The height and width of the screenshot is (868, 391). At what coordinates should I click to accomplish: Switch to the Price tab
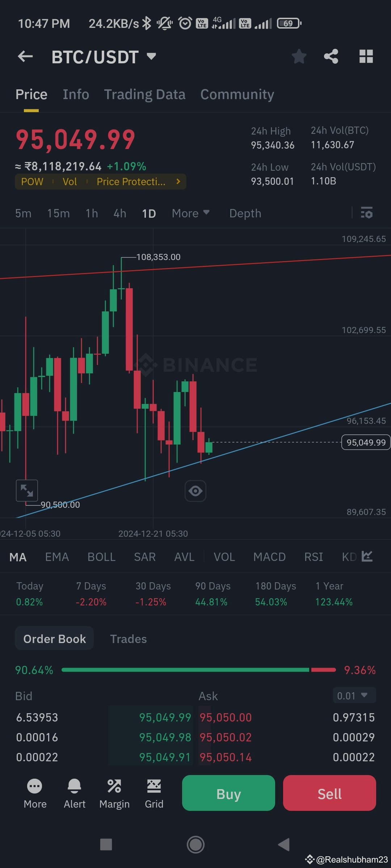tap(31, 94)
